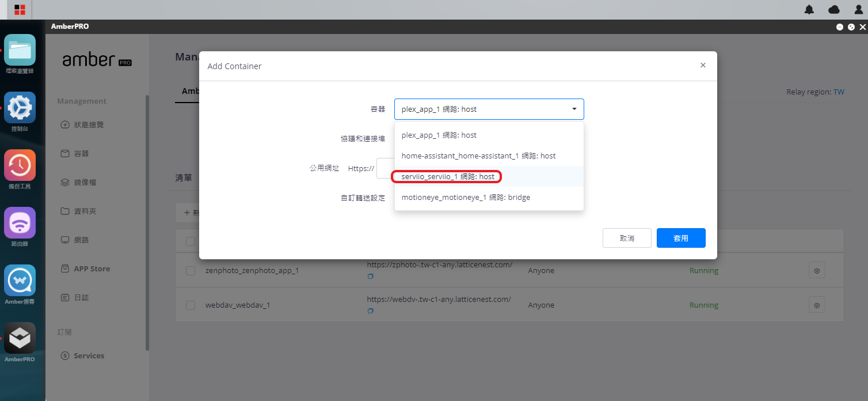
Task: Maximize the AmberPRO window
Action: pos(851,27)
